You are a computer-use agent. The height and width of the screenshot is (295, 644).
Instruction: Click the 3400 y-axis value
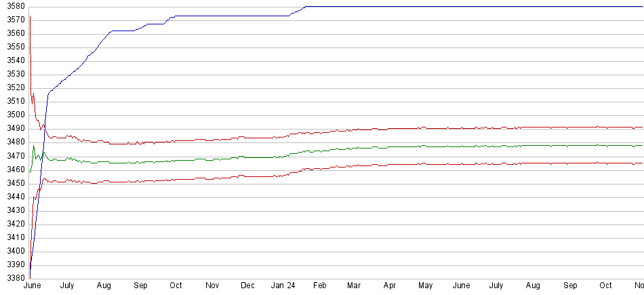[x=14, y=251]
